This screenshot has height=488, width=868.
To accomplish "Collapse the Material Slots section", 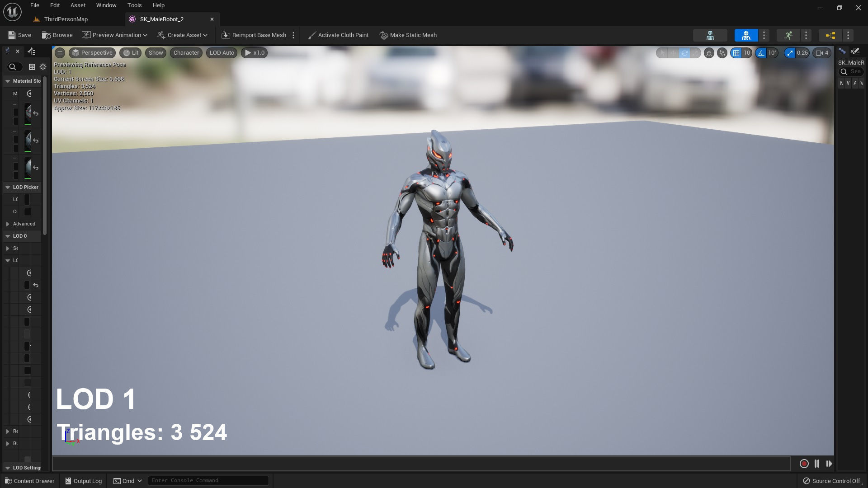I will [x=8, y=81].
